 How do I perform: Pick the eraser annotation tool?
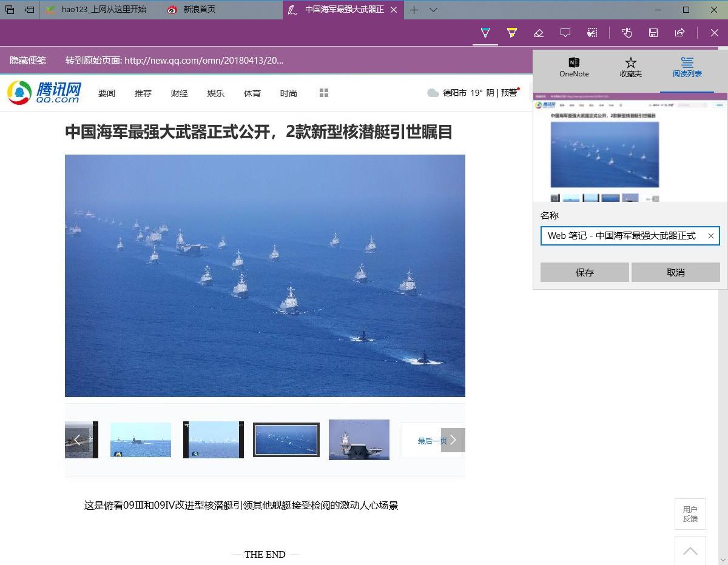[539, 33]
